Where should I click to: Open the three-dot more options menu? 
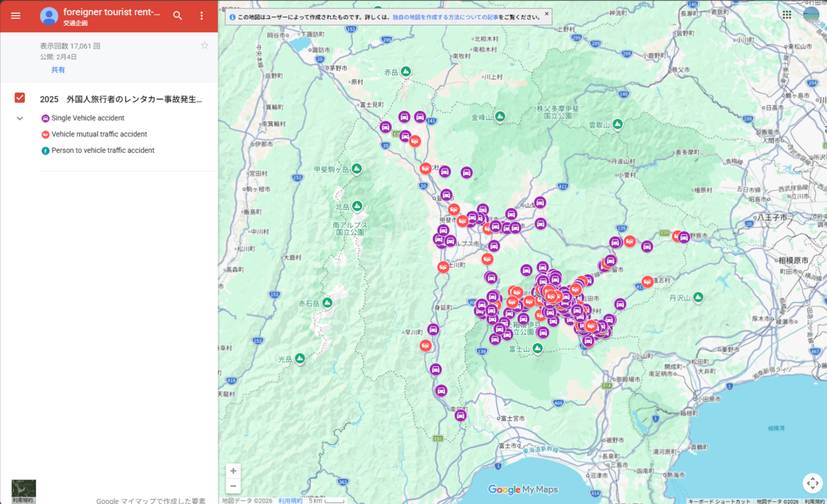pos(201,15)
